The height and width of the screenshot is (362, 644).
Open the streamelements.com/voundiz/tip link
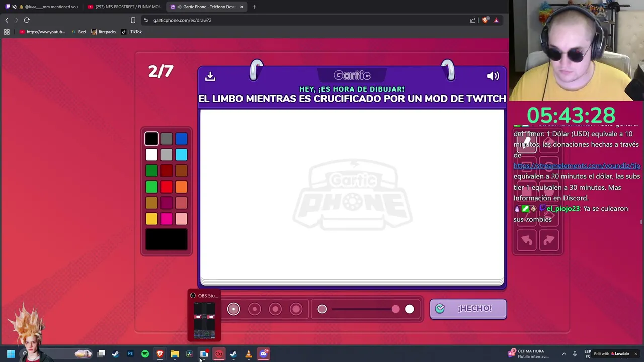577,166
